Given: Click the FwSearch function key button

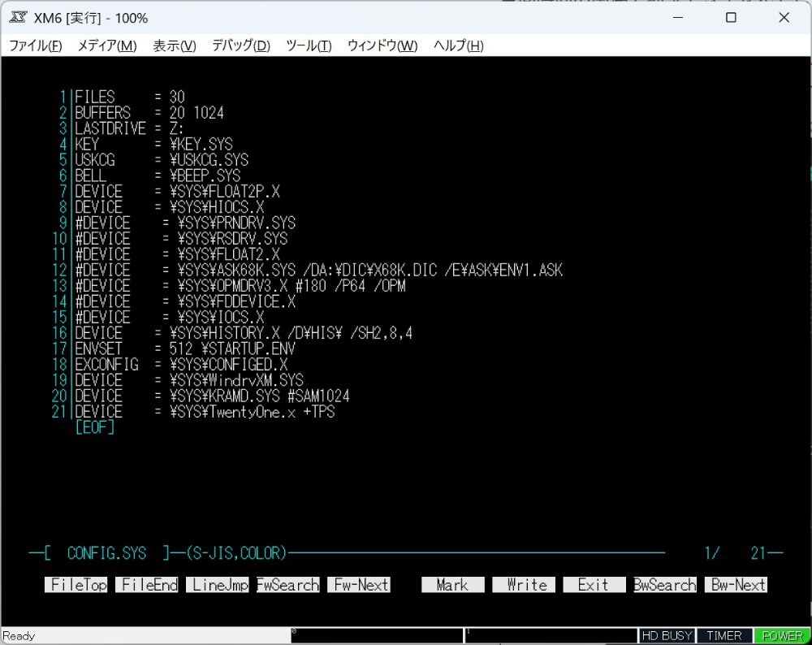Looking at the screenshot, I should 288,585.
